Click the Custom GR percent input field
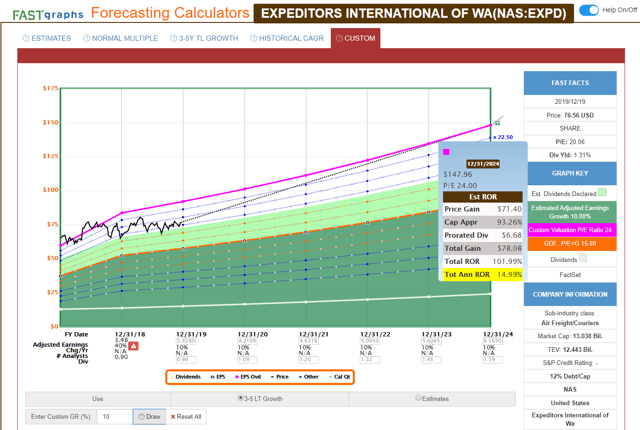 point(115,417)
